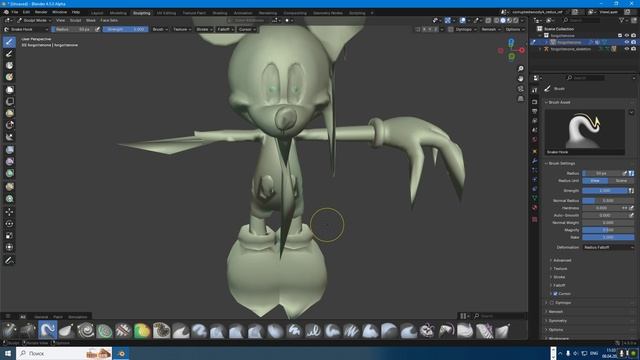Open the Material properties tab icon
Viewport: 640px width, 360px height.
pyautogui.click(x=535, y=208)
